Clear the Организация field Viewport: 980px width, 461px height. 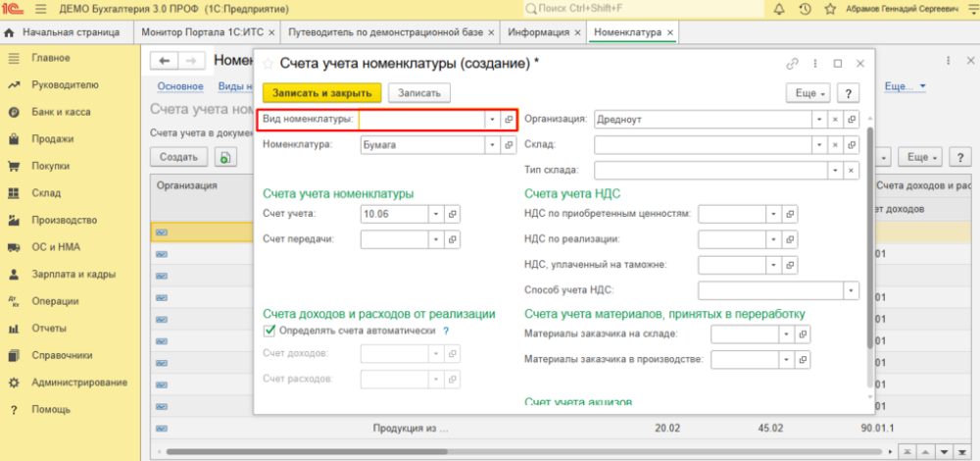tap(836, 119)
